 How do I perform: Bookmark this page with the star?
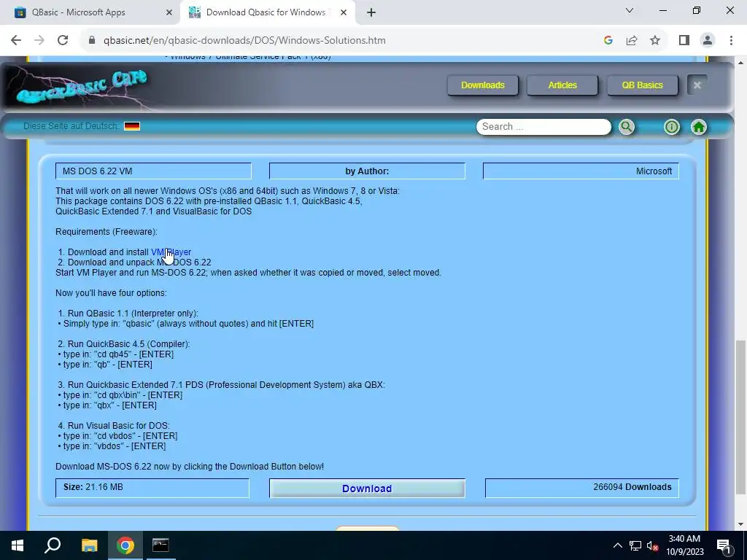click(x=655, y=41)
